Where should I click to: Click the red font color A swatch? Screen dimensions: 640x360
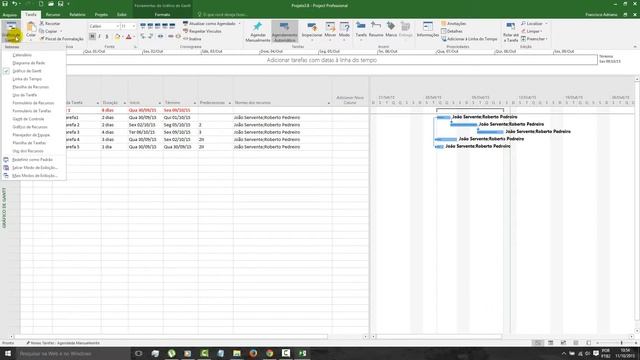click(x=129, y=37)
